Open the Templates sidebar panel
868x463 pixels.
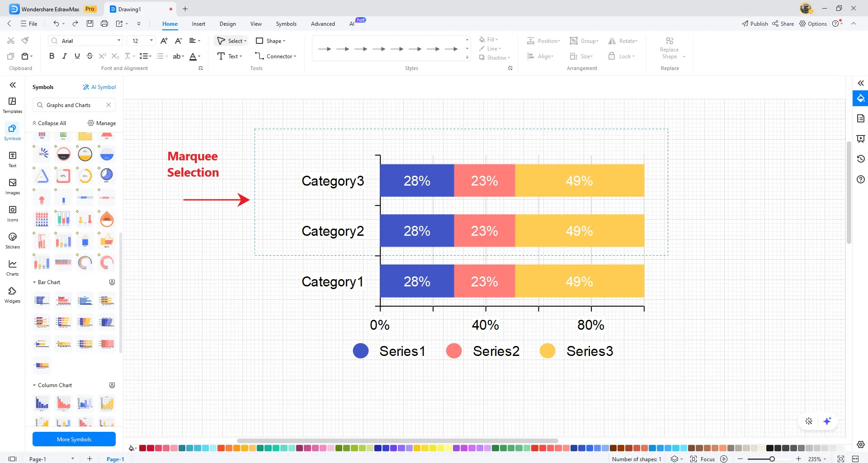point(12,105)
